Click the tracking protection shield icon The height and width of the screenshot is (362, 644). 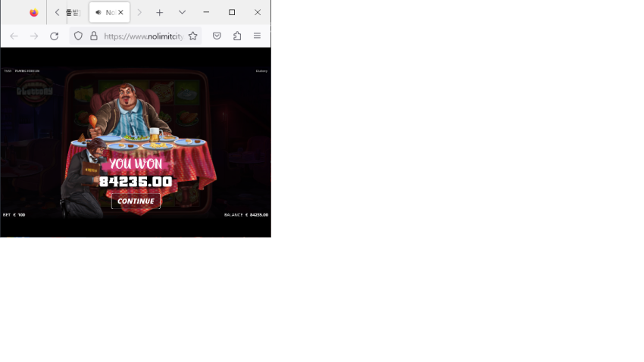pos(78,36)
